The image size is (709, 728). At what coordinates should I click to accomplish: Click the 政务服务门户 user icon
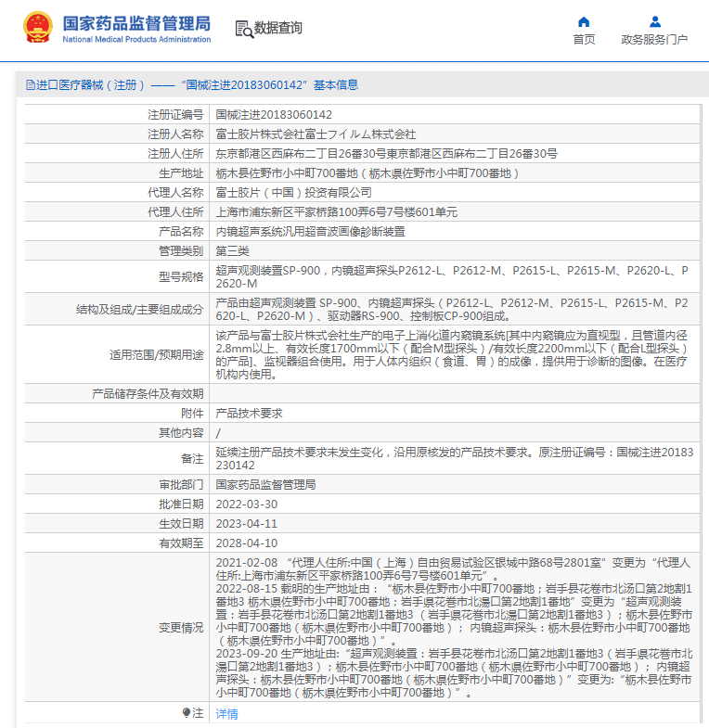(654, 22)
